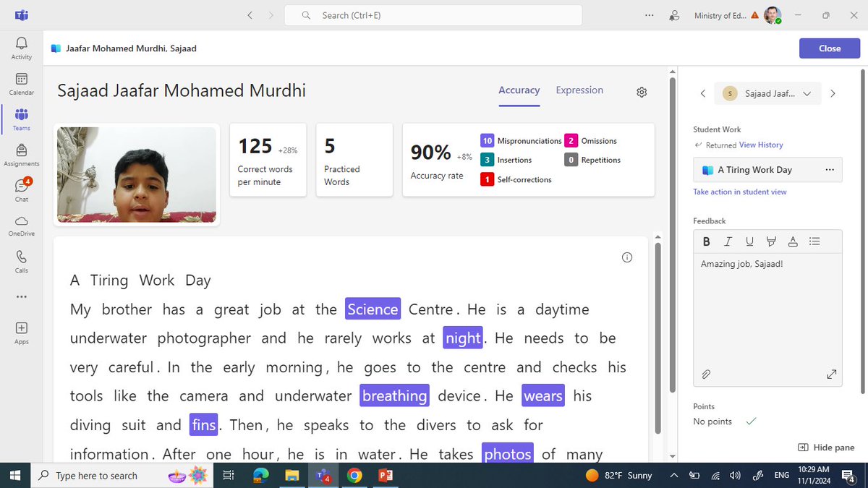
Task: Switch to the Expression tab
Action: click(579, 90)
